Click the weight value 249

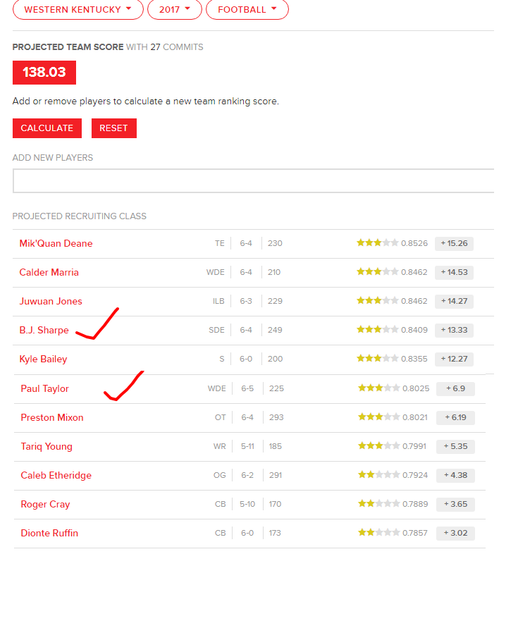pyautogui.click(x=275, y=330)
